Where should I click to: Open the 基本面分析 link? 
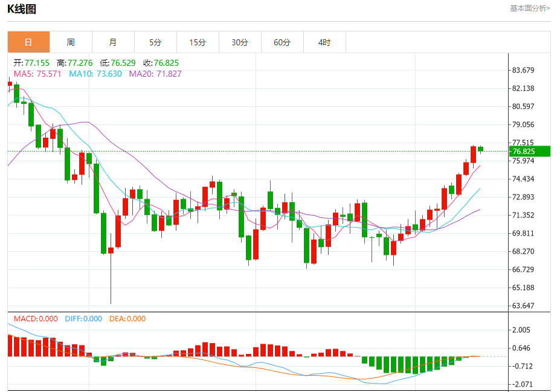(x=530, y=8)
